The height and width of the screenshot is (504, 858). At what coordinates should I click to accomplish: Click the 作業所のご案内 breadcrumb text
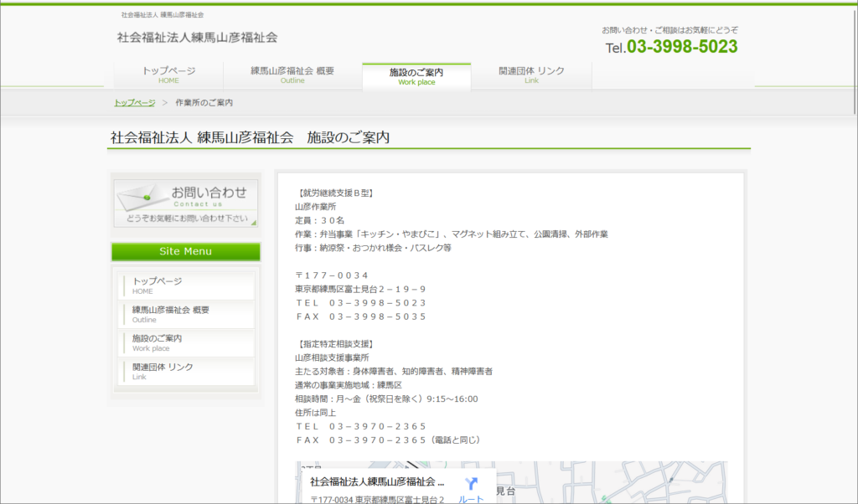[x=204, y=102]
